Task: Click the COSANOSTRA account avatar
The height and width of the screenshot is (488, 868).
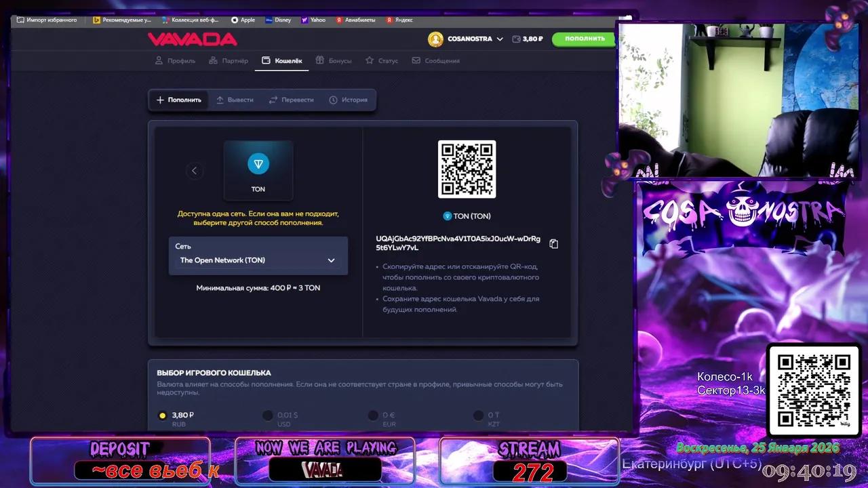Action: [x=436, y=39]
